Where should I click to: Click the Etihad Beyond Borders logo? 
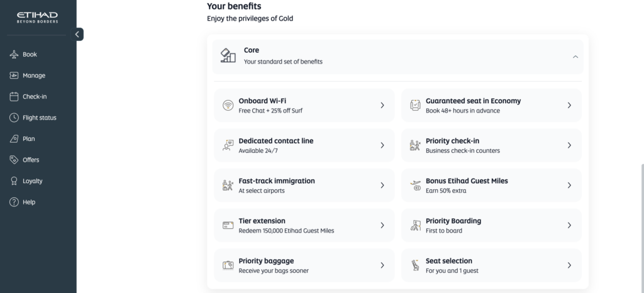38,16
